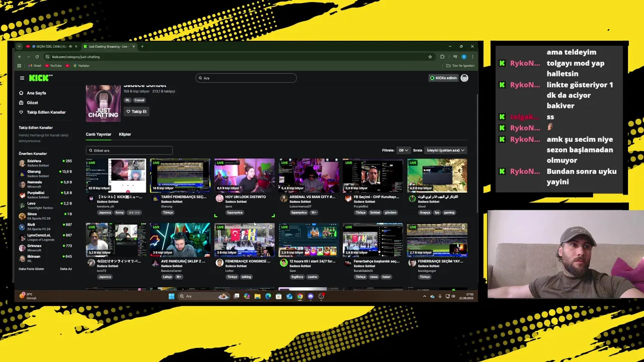This screenshot has width=644, height=362.
Task: Mute the SEÇİM ÖZEL CANLI tab audio
Action: click(x=70, y=46)
